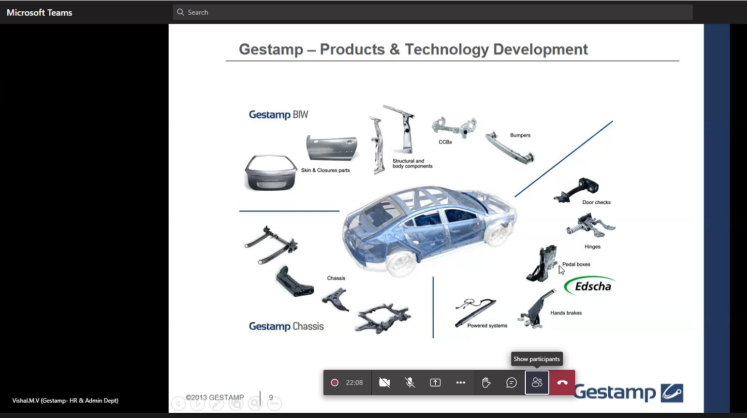Open the meeting chat conversation
Viewport: 747px width, 418px height.
511,382
